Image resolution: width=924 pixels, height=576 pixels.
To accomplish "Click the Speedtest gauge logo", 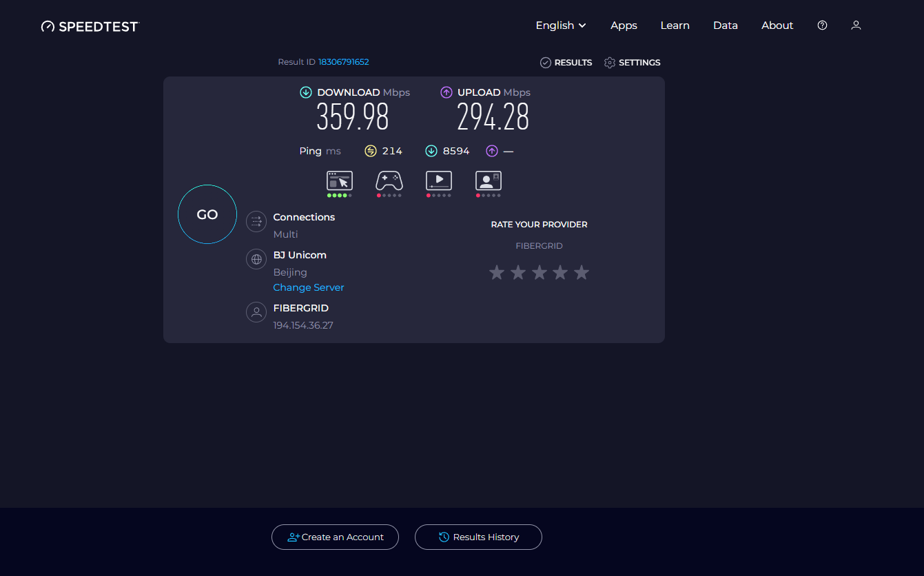I will pyautogui.click(x=48, y=25).
